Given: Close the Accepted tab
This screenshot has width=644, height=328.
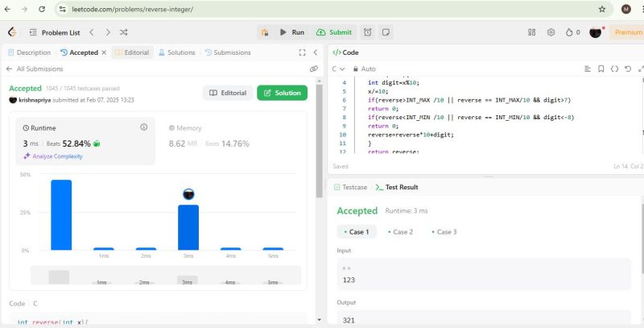Looking at the screenshot, I should pos(104,52).
